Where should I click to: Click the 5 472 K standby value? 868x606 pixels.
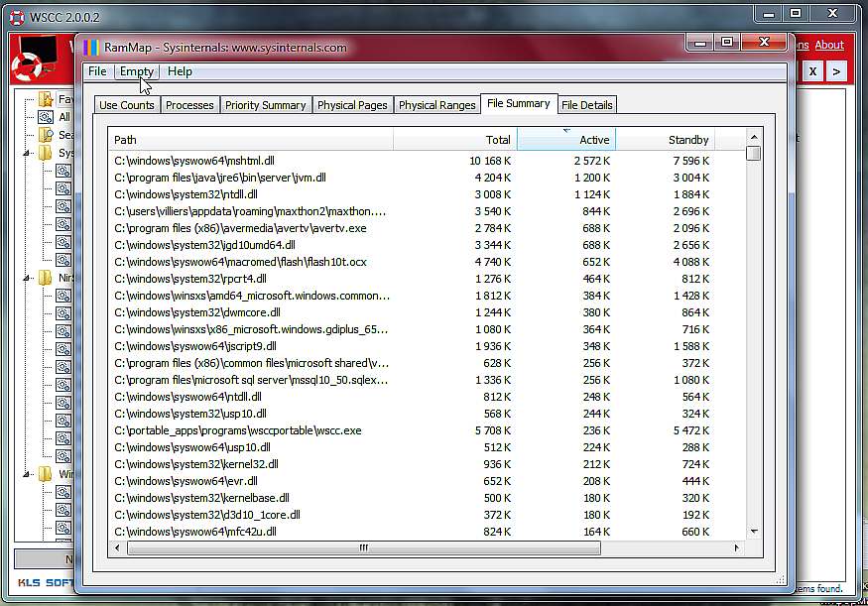tap(691, 430)
